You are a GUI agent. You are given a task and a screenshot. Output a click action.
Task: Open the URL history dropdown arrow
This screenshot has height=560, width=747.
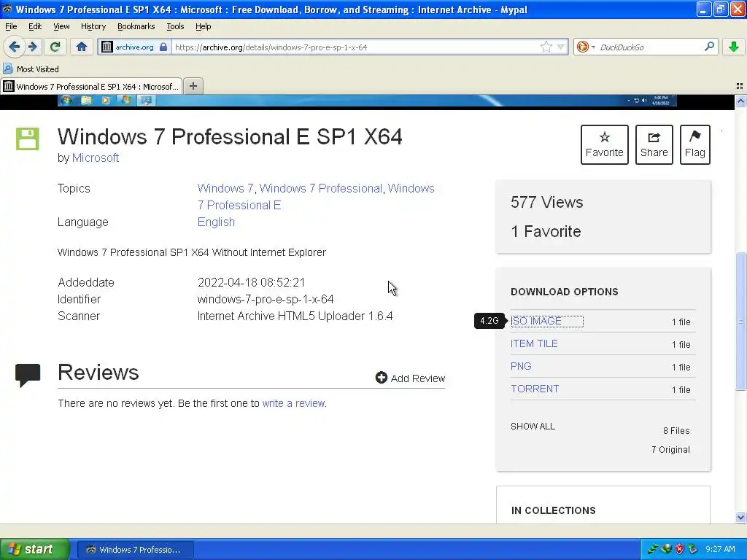[x=561, y=47]
